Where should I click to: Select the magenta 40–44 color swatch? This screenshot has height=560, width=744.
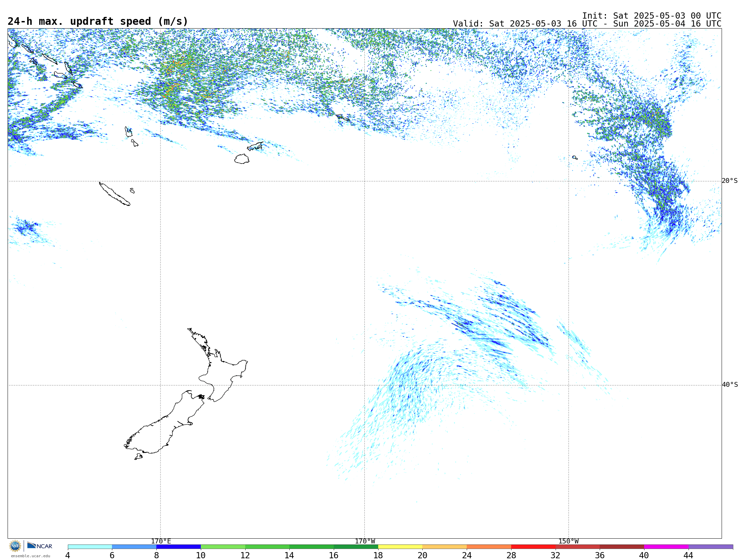point(666,547)
